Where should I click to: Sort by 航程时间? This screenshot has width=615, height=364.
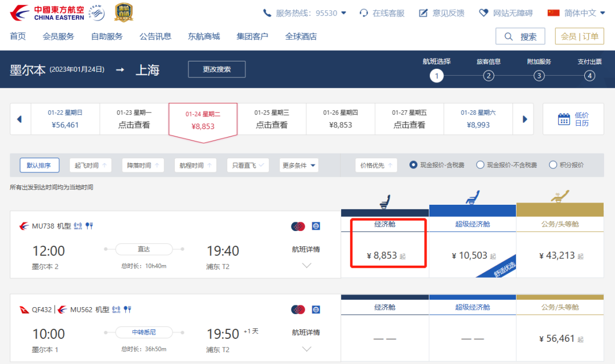pos(196,166)
